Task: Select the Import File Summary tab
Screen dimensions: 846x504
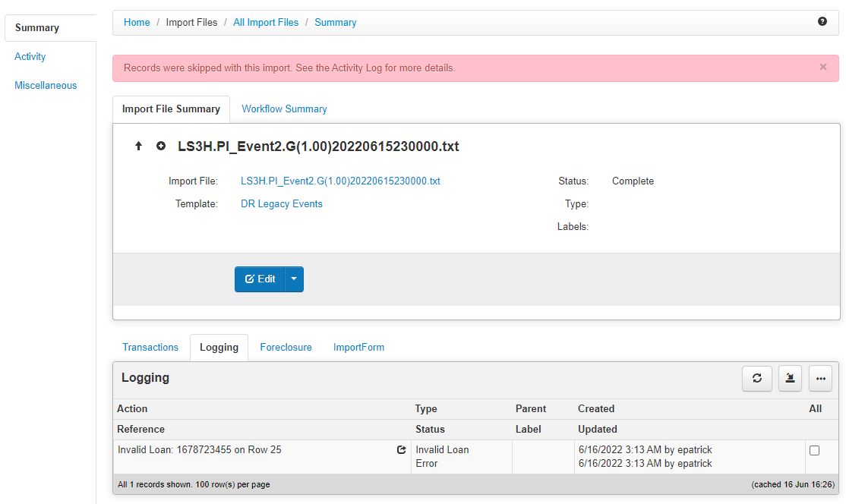Action: point(171,109)
